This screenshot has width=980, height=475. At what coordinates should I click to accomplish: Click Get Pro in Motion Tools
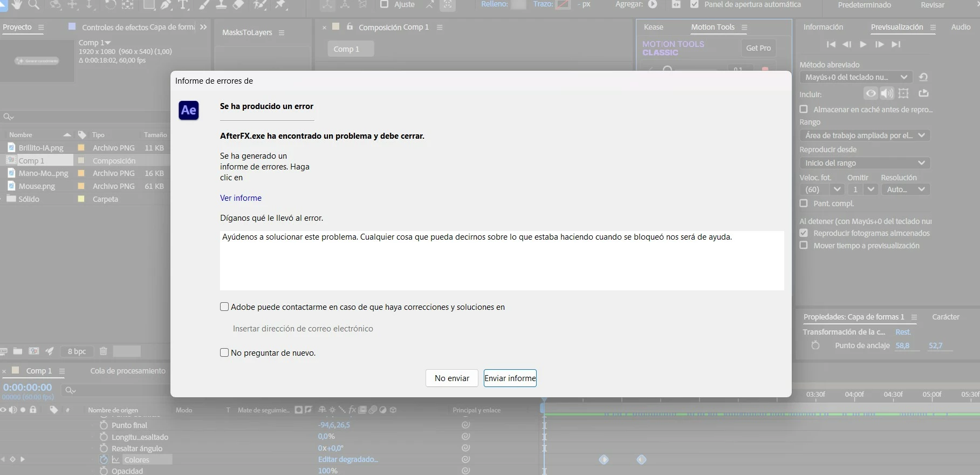coord(758,48)
